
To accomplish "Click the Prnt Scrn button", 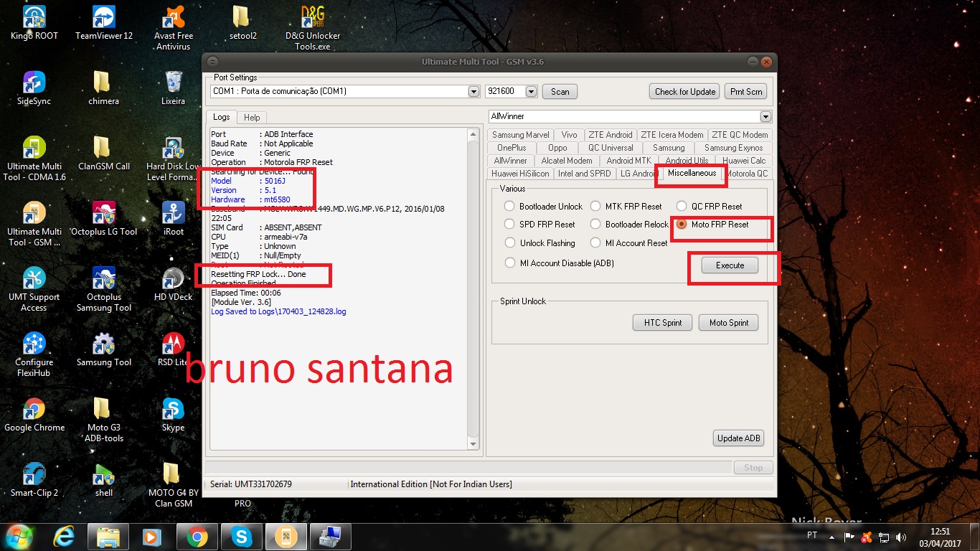I will [746, 92].
